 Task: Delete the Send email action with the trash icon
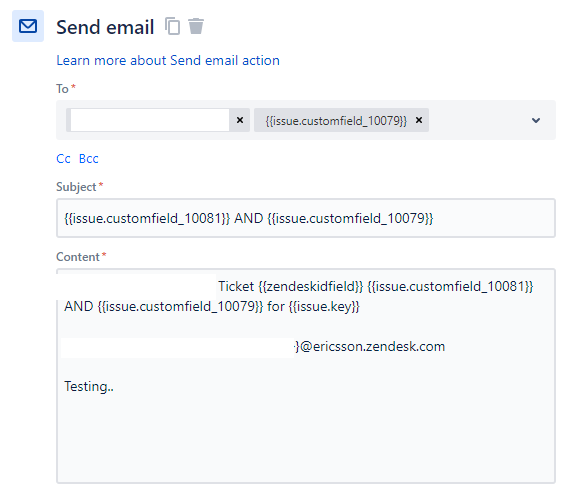196,26
